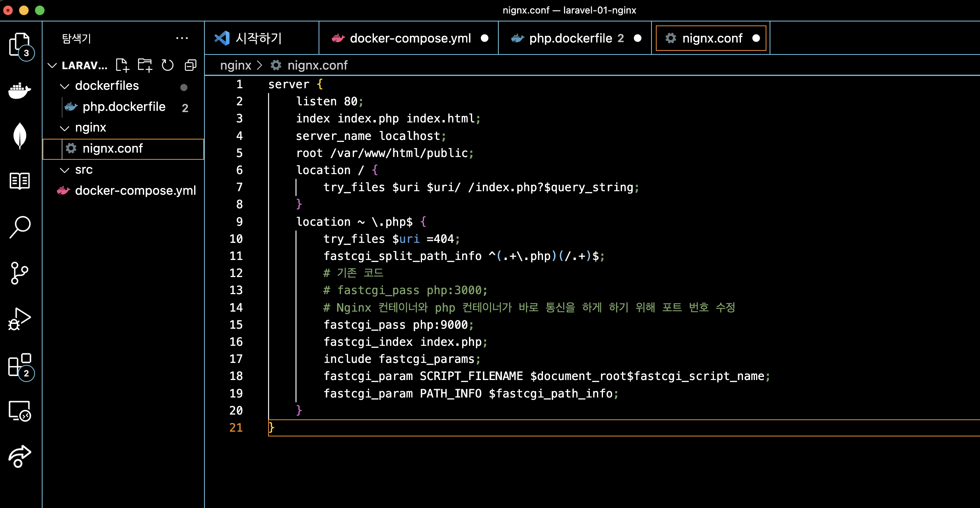Collapse the nginx folder
This screenshot has width=980, height=508.
point(91,128)
